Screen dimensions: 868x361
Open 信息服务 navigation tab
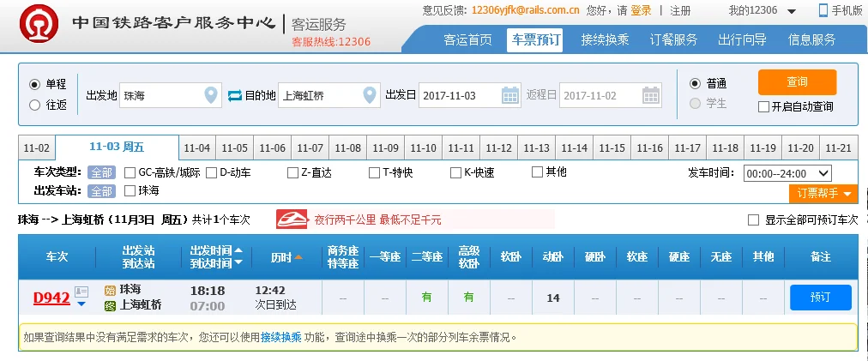tap(811, 39)
